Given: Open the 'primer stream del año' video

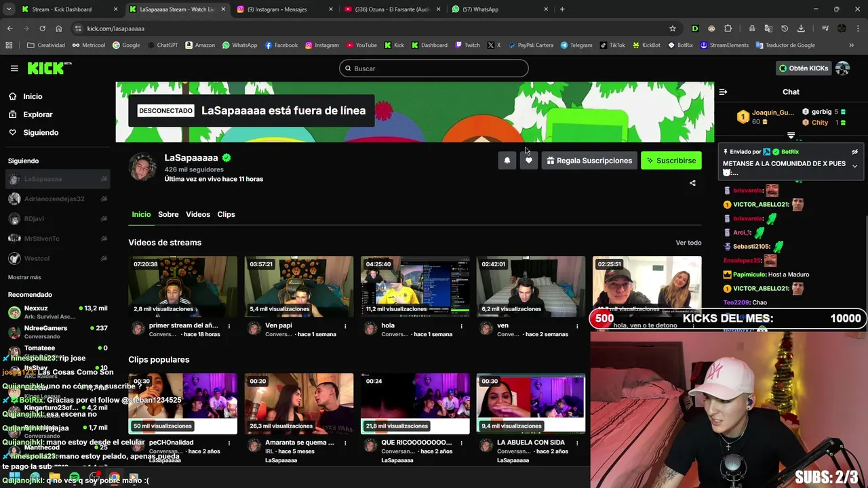Looking at the screenshot, I should (x=183, y=287).
